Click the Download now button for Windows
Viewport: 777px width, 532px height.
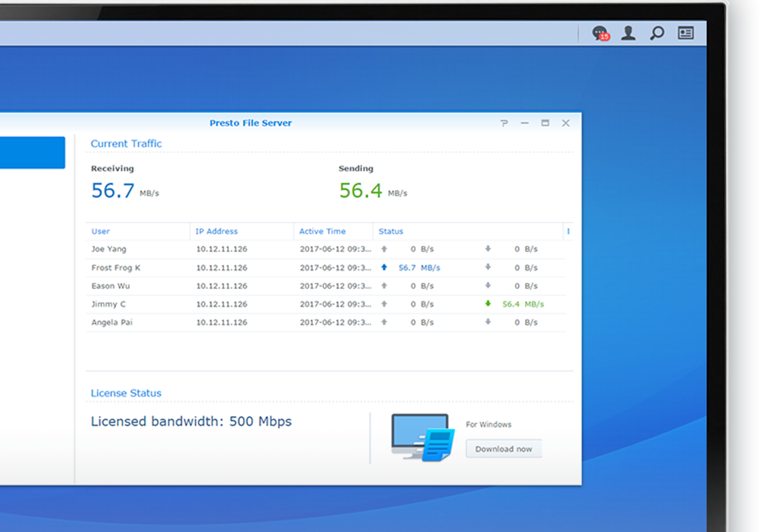504,448
